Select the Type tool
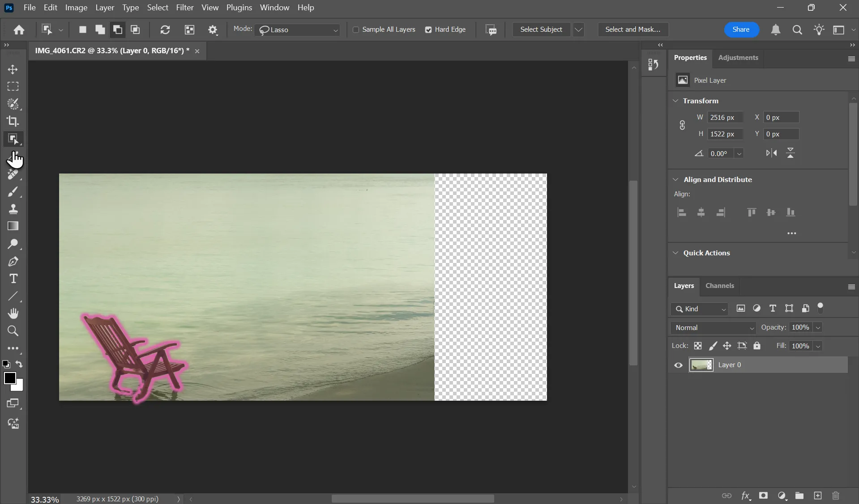This screenshot has height=504, width=859. coord(13,279)
